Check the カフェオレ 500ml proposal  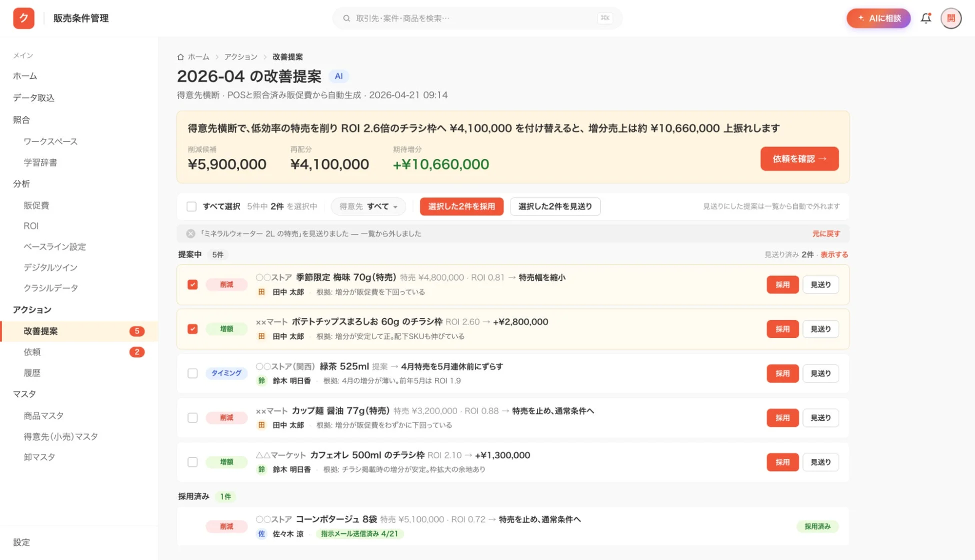coord(192,462)
